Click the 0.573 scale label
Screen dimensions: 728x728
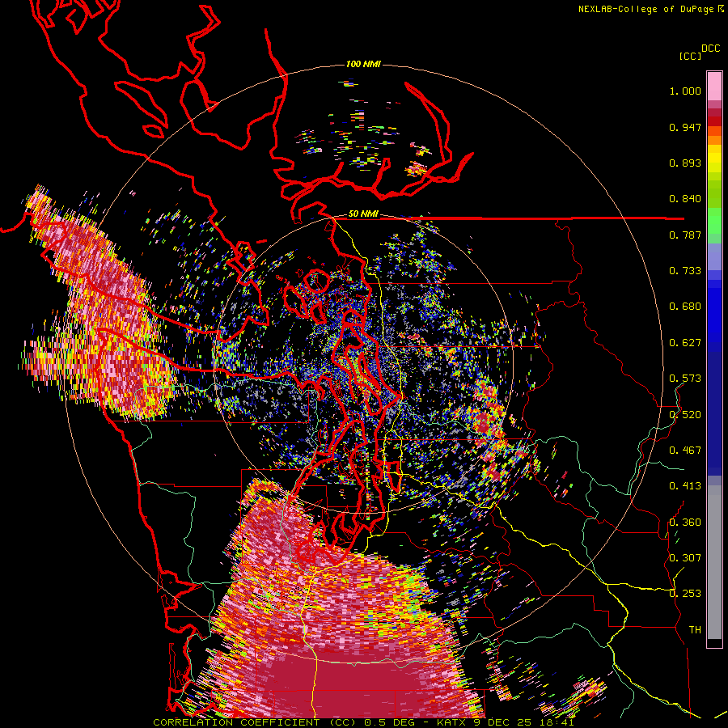coord(685,379)
